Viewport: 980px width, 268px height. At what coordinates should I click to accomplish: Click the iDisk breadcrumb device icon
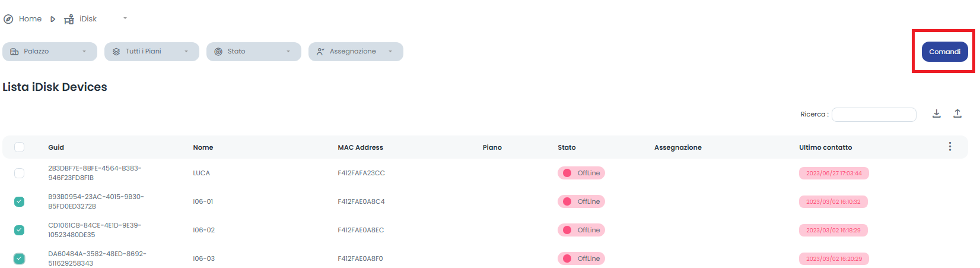point(69,19)
